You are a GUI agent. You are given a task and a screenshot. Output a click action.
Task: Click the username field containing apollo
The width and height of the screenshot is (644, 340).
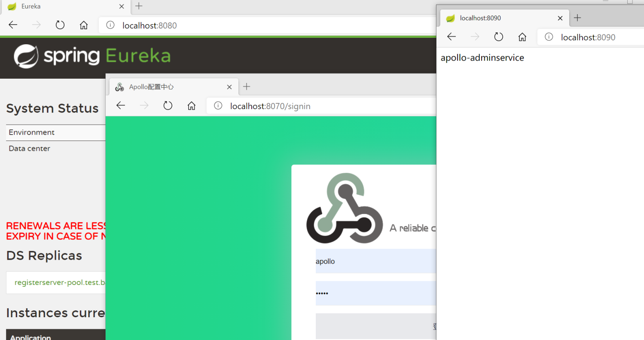[x=376, y=261]
